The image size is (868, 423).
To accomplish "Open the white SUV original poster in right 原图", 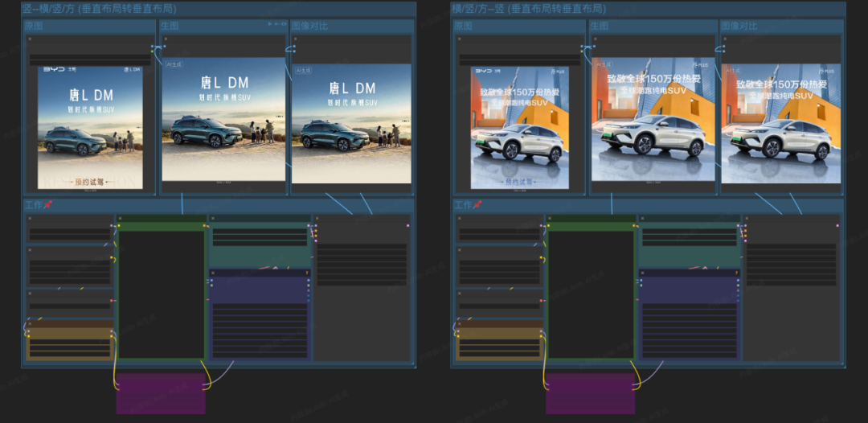I will [x=520, y=127].
